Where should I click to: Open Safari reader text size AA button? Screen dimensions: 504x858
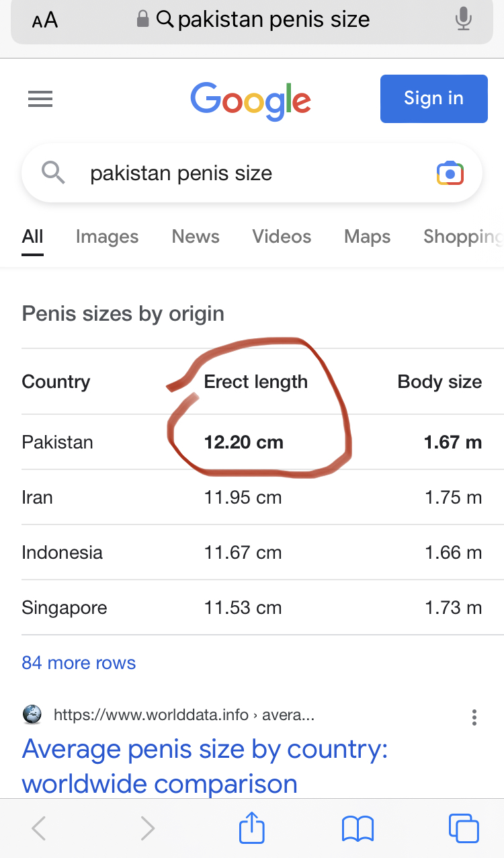click(45, 20)
